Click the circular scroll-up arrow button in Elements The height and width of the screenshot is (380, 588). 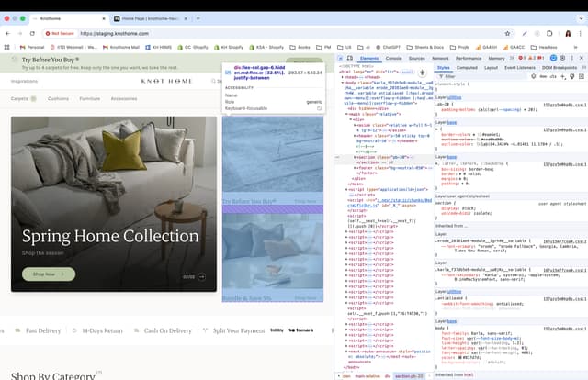[422, 73]
